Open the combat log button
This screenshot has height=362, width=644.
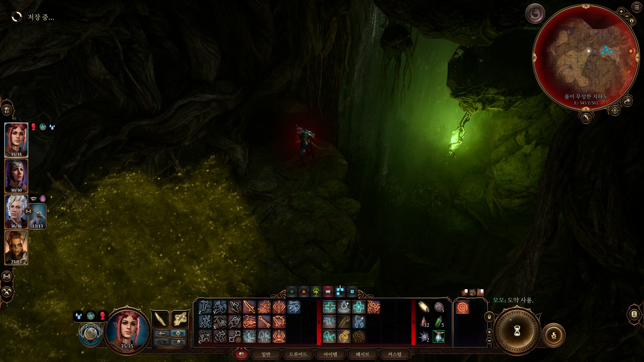click(x=634, y=314)
